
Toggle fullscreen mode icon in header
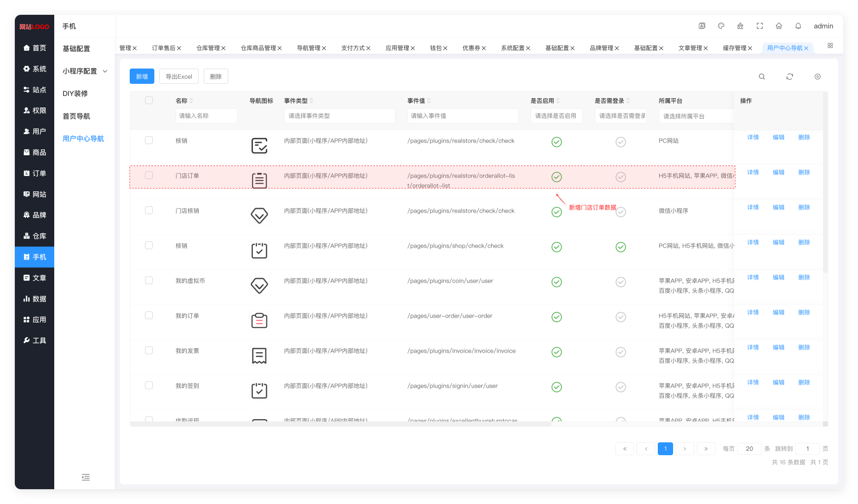coord(760,26)
